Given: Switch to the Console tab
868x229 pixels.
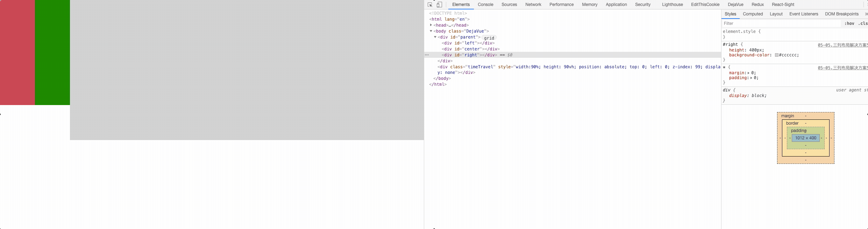Looking at the screenshot, I should click(x=485, y=5).
